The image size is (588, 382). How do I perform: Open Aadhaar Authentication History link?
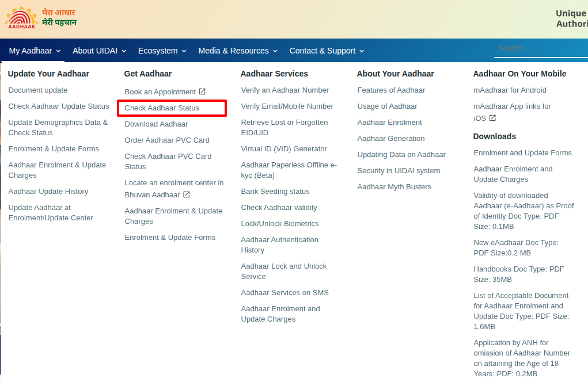(279, 245)
